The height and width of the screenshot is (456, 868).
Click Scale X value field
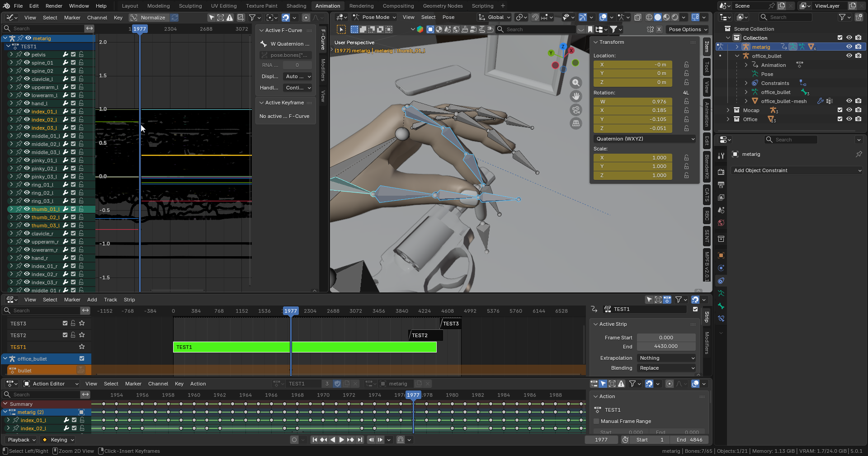633,158
